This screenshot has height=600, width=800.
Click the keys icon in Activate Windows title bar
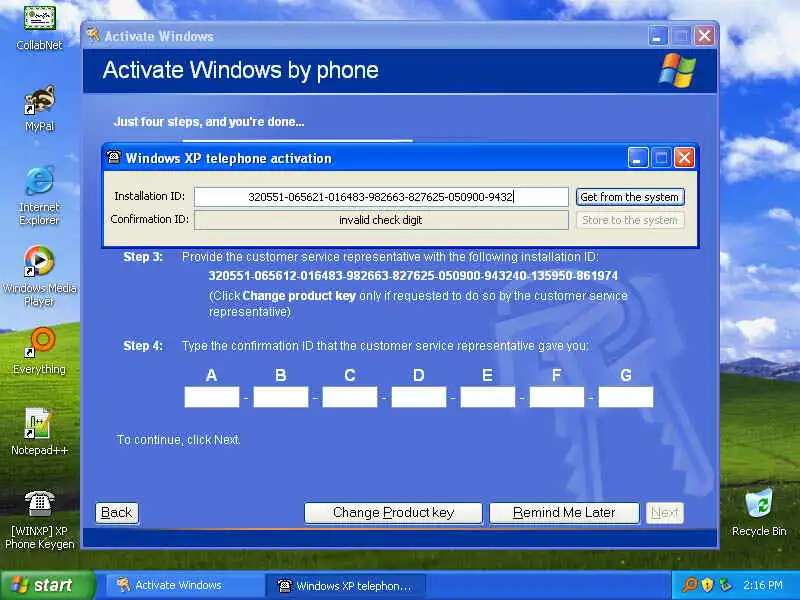click(x=93, y=35)
